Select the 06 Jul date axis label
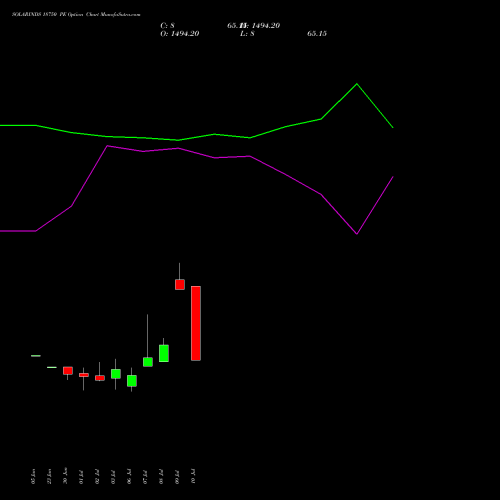 [129, 477]
